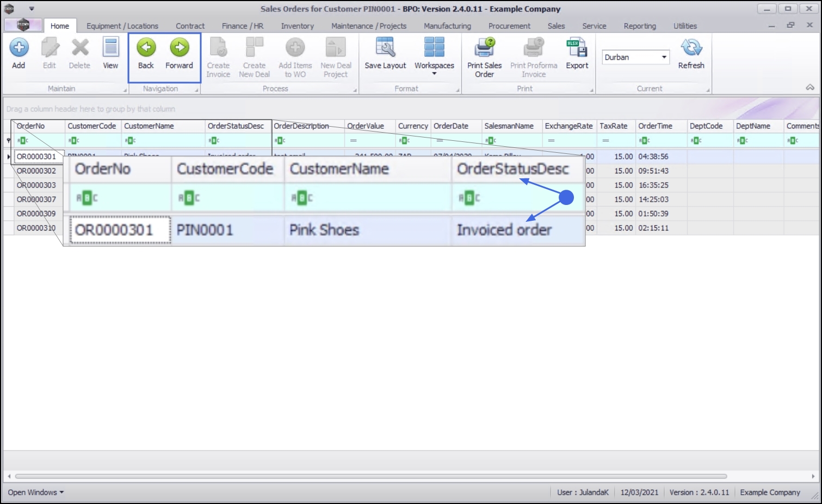This screenshot has width=822, height=504.
Task: Open the Process group dialog launcher
Action: [x=355, y=90]
